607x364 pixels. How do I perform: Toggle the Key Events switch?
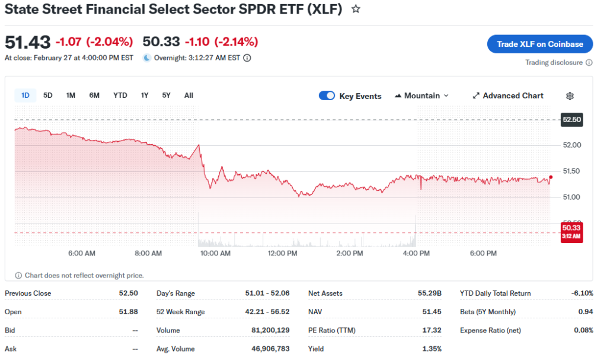(327, 96)
